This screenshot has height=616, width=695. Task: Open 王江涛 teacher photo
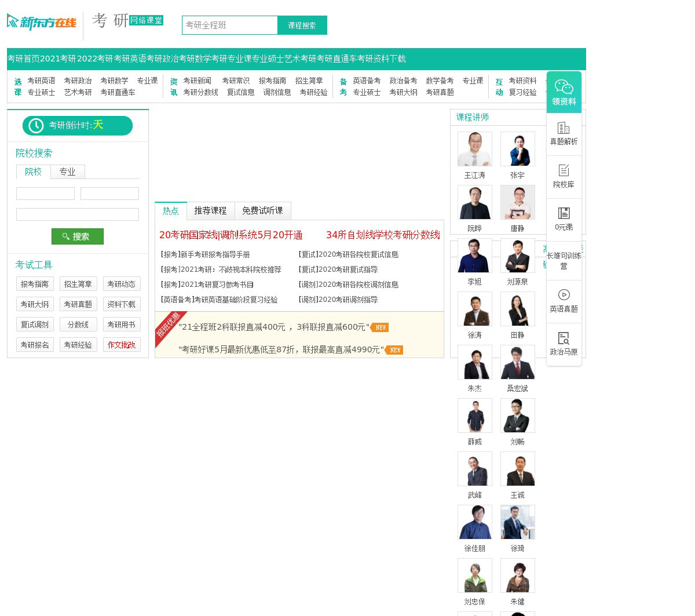coord(474,150)
